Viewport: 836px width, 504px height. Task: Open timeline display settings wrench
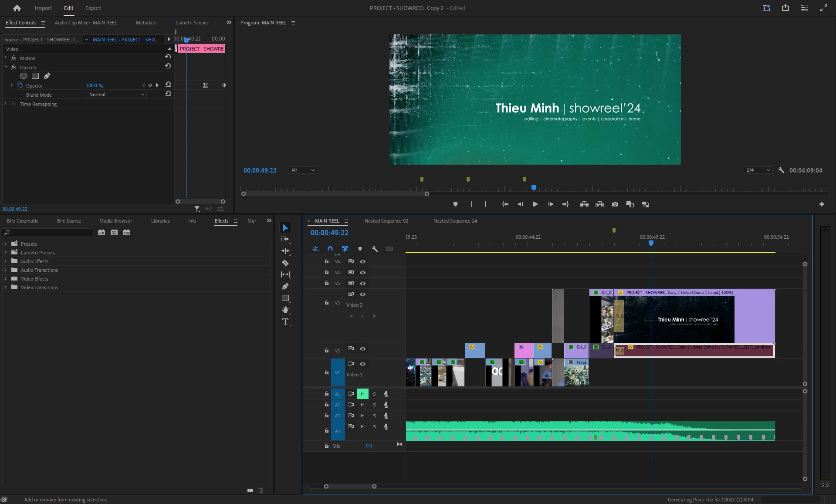[x=375, y=249]
